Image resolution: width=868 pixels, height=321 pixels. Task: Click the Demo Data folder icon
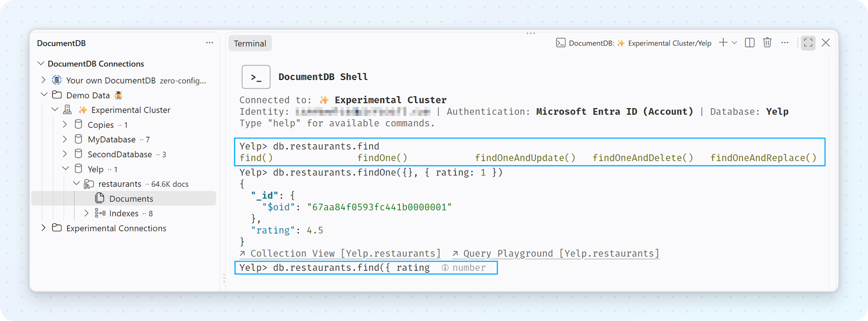coord(57,95)
